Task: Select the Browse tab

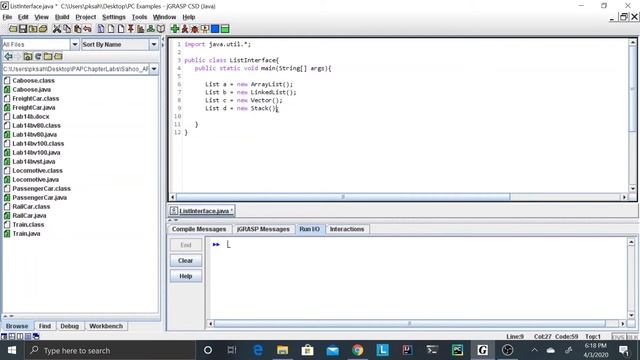Action: [17, 326]
